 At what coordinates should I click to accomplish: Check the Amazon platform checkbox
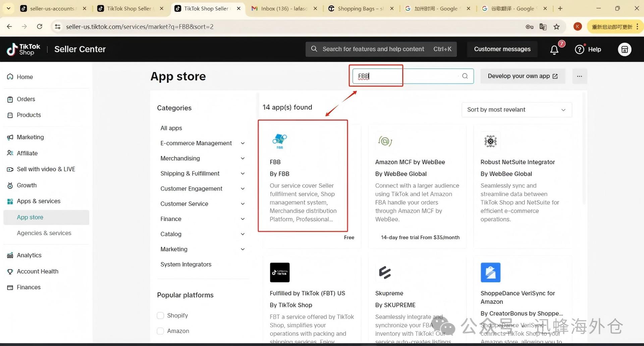(160, 331)
